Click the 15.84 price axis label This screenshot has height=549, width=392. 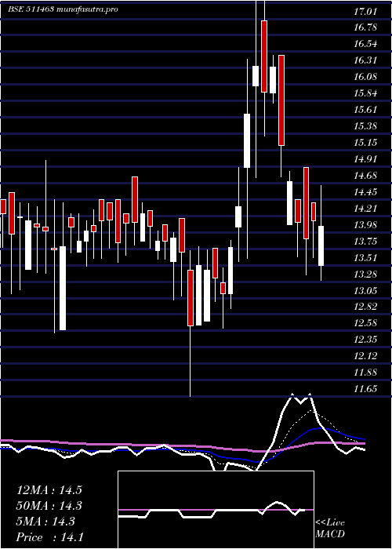(365, 93)
